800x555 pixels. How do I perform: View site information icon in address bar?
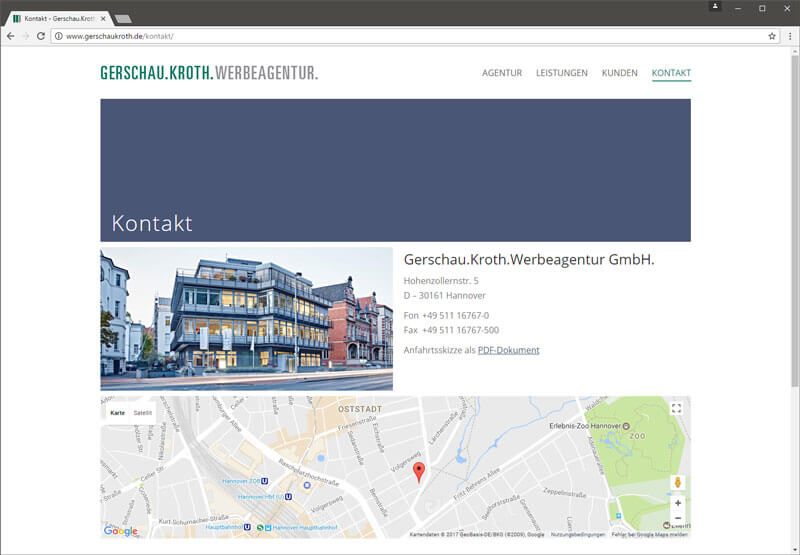click(x=59, y=36)
